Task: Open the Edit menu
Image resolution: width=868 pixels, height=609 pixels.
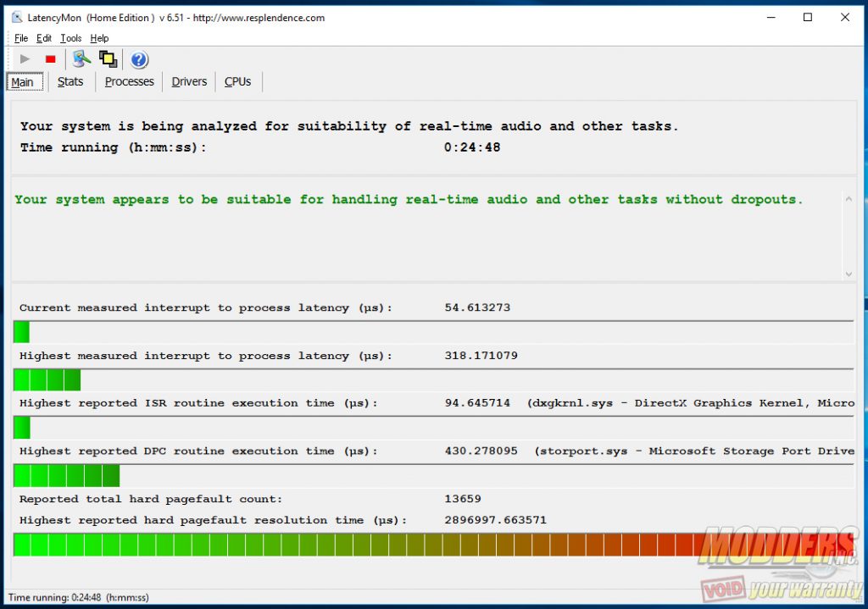Action: (44, 38)
